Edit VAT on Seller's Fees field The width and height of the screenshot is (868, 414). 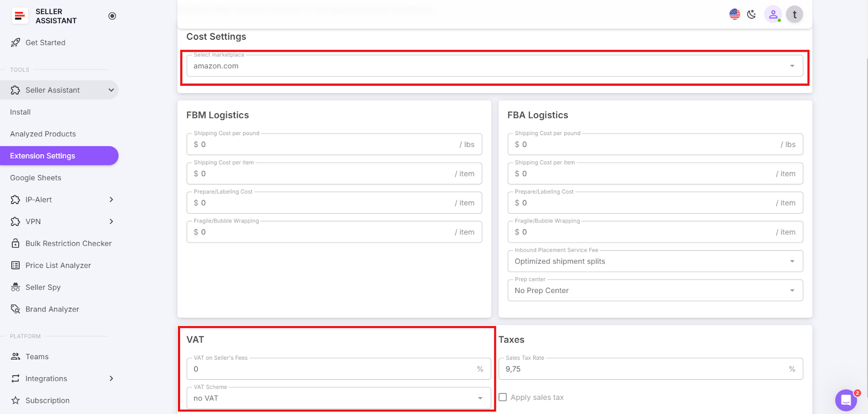pyautogui.click(x=339, y=369)
